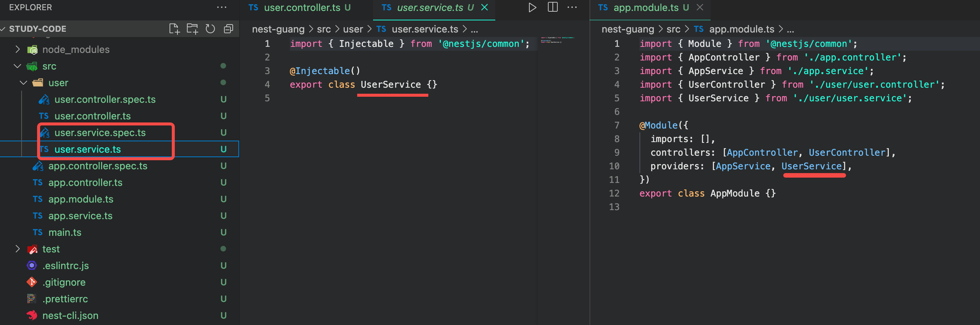Image resolution: width=980 pixels, height=325 pixels.
Task: Click nest-guang breadcrumb in user.service.ts editor
Action: (278, 29)
